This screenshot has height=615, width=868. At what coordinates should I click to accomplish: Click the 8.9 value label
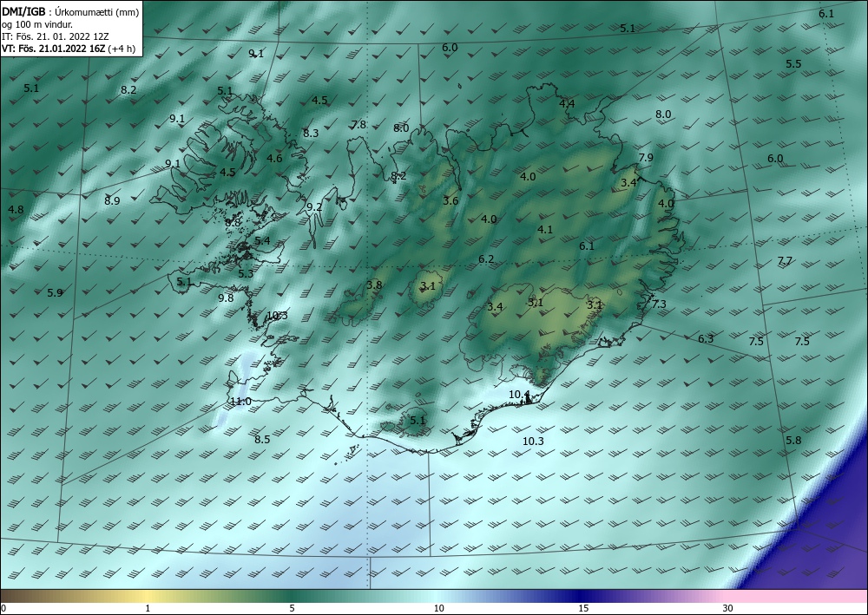click(x=112, y=200)
